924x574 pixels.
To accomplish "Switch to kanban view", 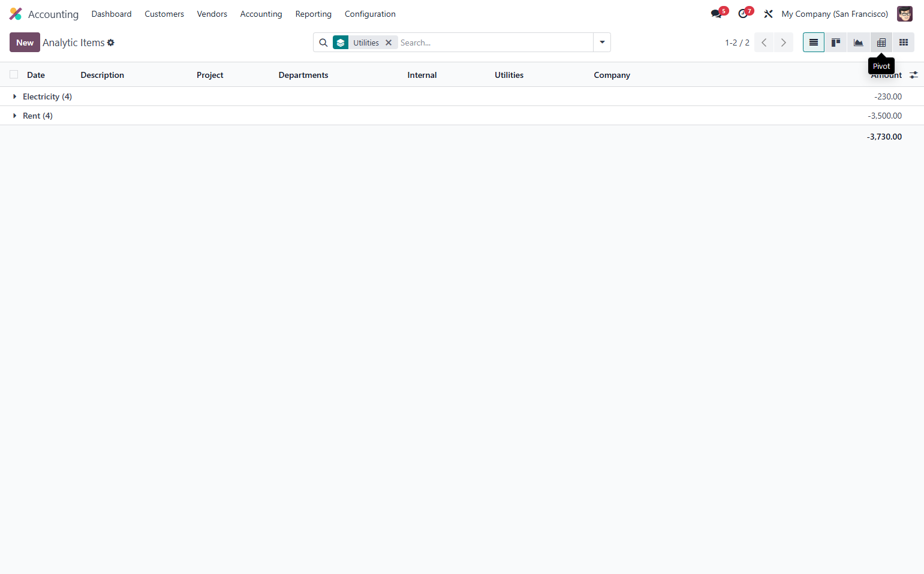I will point(836,43).
